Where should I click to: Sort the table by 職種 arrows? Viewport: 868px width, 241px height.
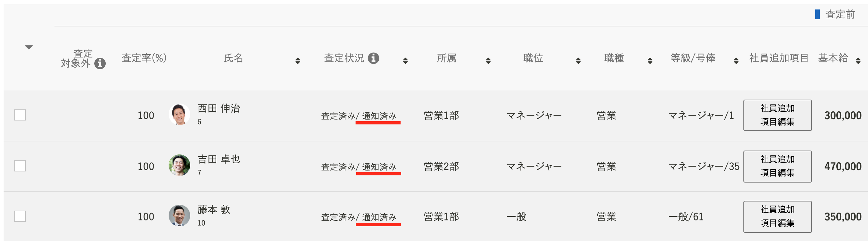(650, 61)
